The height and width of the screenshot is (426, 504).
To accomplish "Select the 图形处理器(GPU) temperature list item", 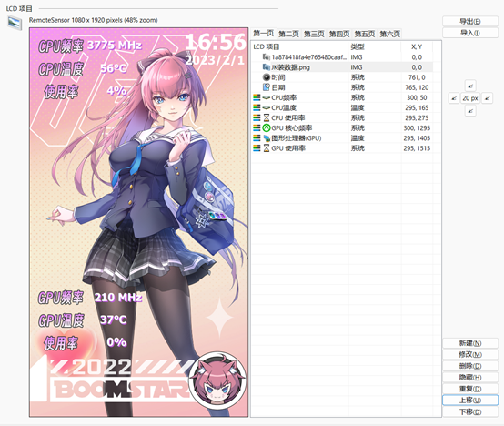I will point(342,138).
